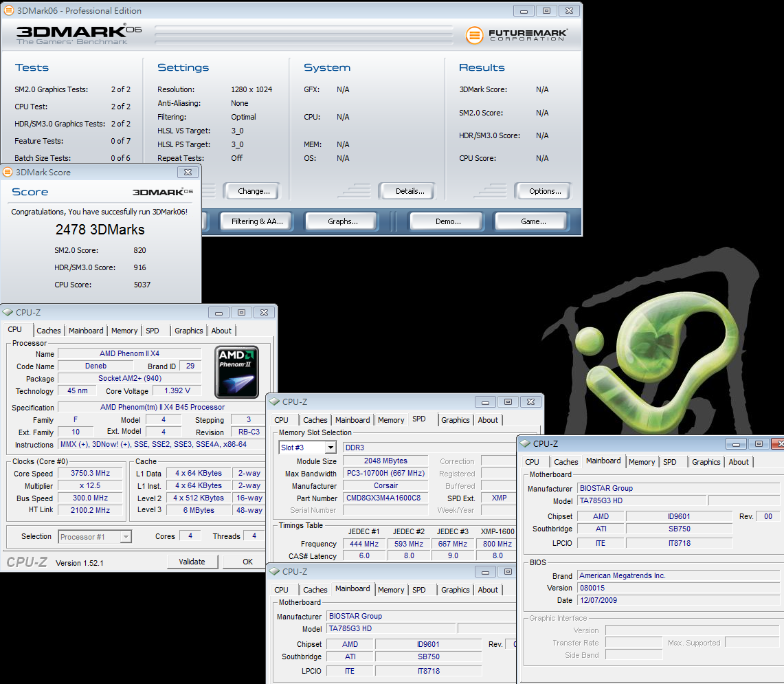
Task: Select the Graphics tab in the rightmost CPU-Z window
Action: tap(706, 462)
